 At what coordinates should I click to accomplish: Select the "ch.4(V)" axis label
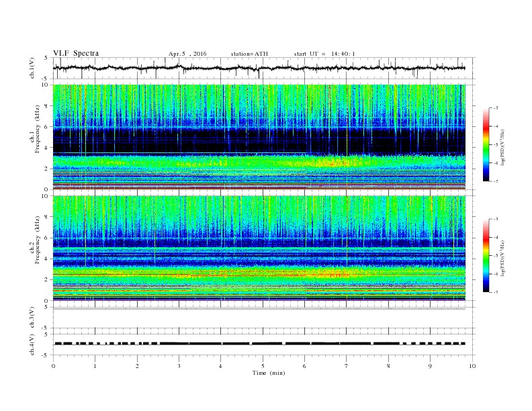[32, 345]
